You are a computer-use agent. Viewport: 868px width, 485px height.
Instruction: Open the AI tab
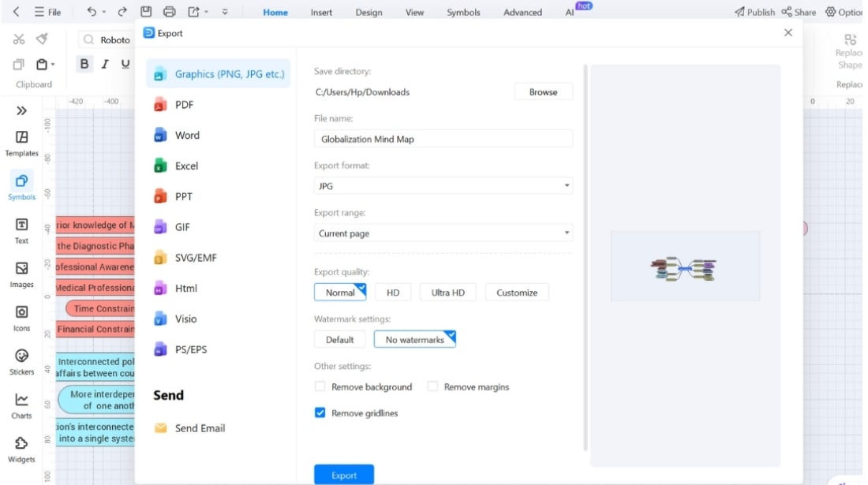coord(570,12)
